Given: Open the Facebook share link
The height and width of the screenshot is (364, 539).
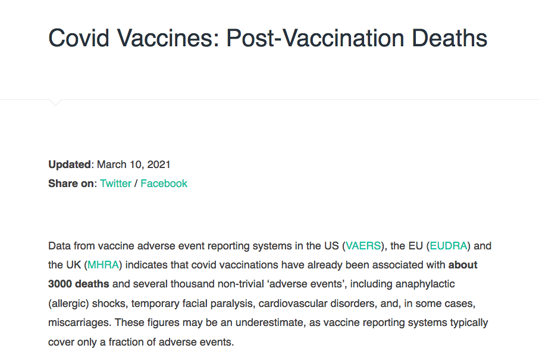Looking at the screenshot, I should tap(164, 184).
